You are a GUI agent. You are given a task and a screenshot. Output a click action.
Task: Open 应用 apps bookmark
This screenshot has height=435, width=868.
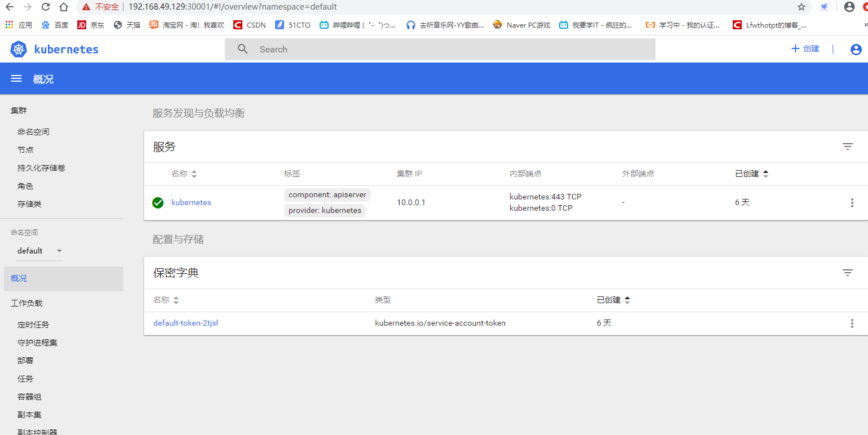click(x=19, y=25)
